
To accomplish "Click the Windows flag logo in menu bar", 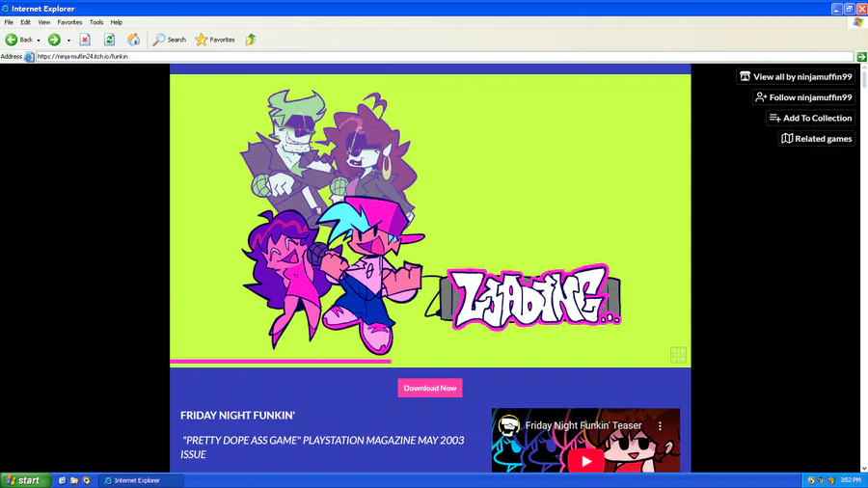I will click(x=858, y=22).
